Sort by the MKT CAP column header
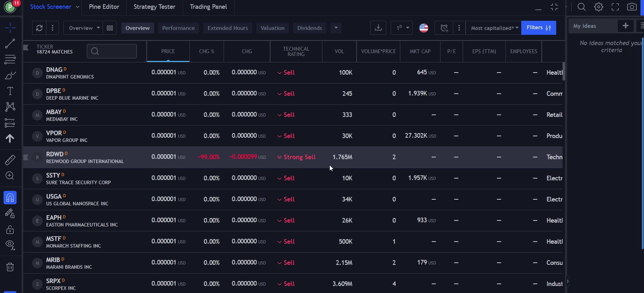This screenshot has width=644, height=293. [x=420, y=51]
